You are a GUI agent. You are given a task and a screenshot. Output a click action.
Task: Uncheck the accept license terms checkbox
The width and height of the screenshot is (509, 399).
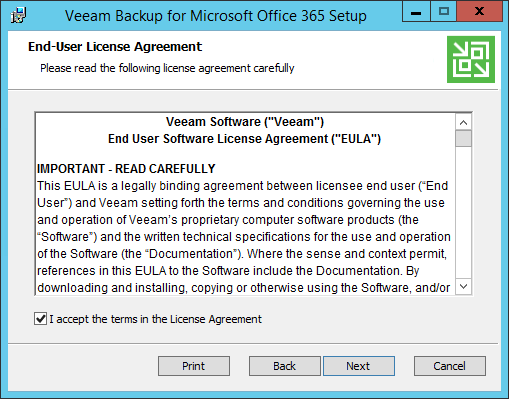tap(40, 319)
